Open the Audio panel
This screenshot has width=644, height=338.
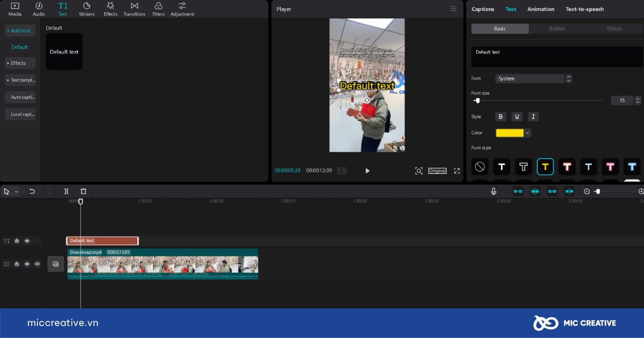[39, 9]
